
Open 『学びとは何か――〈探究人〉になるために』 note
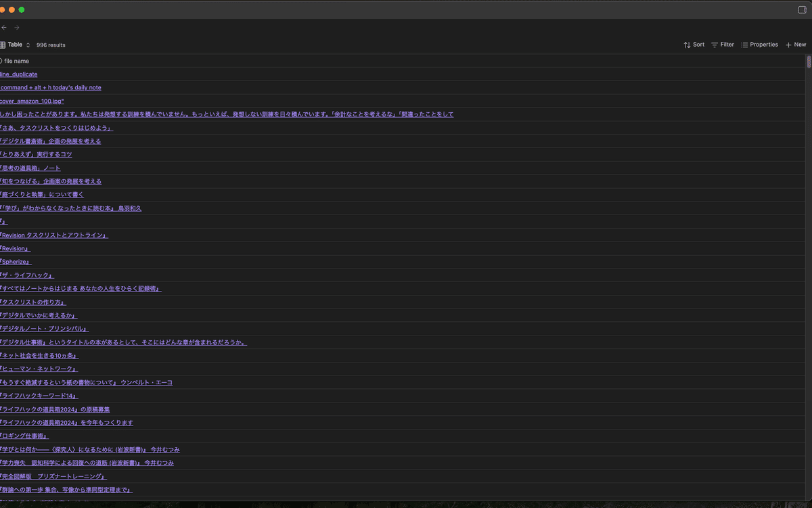pyautogui.click(x=90, y=450)
